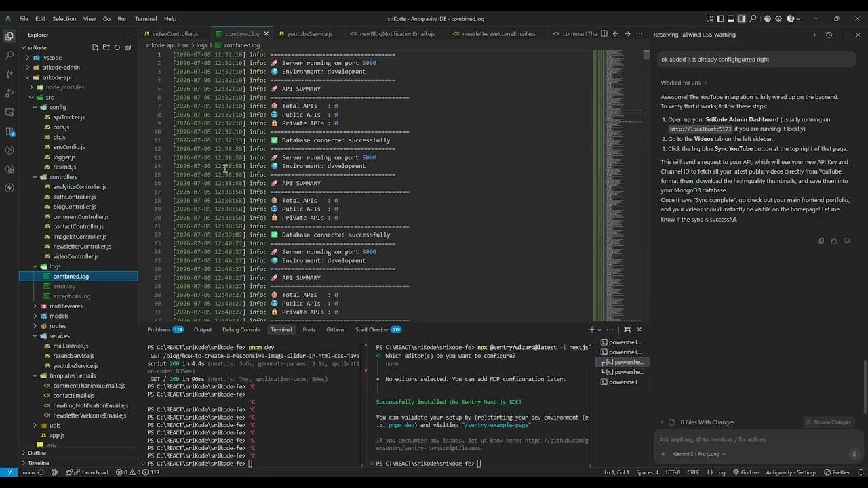Open notifications bell in status bar
868x488 pixels.
[x=860, y=472]
